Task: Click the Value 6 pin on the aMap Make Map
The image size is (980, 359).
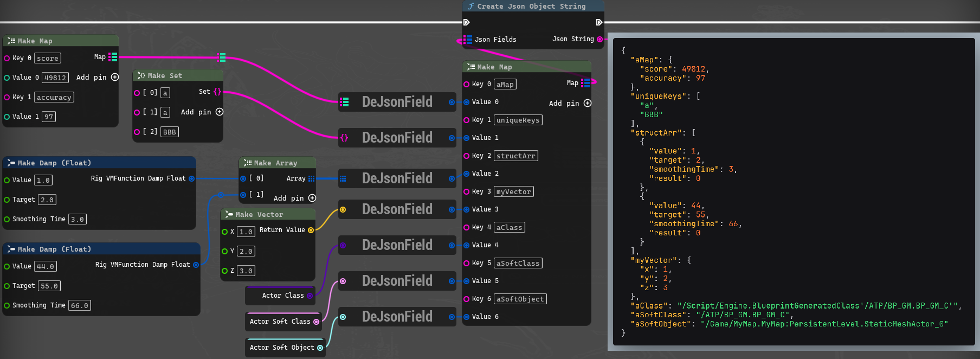Action: click(x=466, y=317)
